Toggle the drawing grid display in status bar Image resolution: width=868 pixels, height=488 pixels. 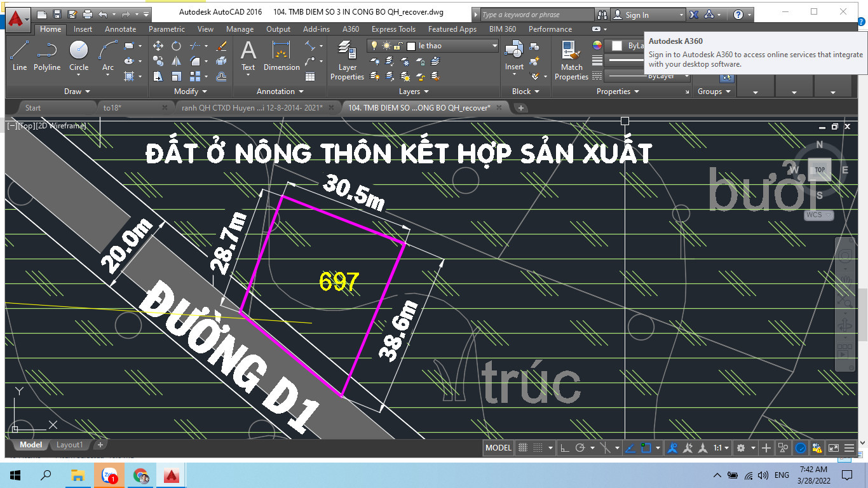522,448
